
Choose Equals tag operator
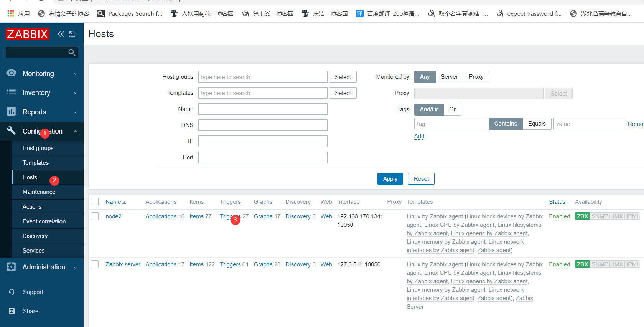pos(537,124)
